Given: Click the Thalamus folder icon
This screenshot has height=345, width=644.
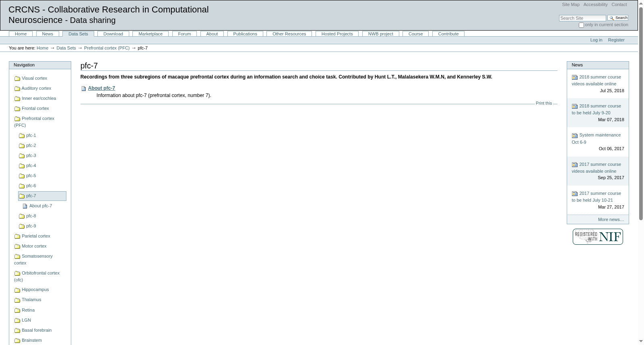Looking at the screenshot, I should point(17,300).
